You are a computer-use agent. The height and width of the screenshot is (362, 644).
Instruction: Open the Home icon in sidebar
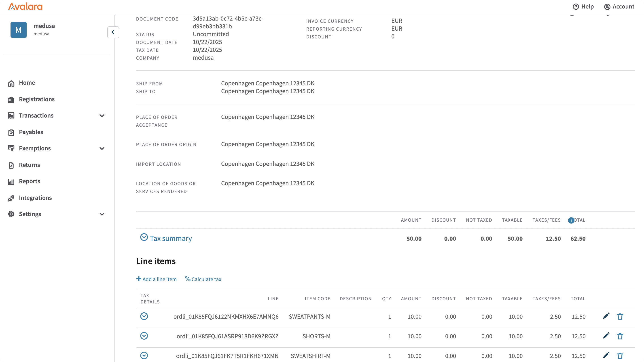pyautogui.click(x=11, y=83)
